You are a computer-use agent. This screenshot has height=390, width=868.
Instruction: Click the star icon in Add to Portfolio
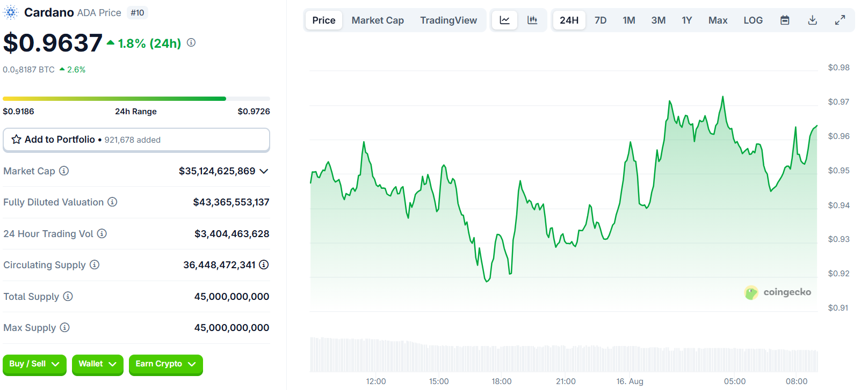pyautogui.click(x=17, y=139)
